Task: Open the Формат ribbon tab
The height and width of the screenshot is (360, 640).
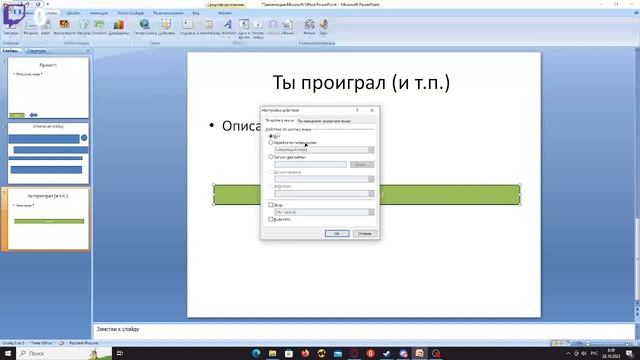Action: click(225, 13)
